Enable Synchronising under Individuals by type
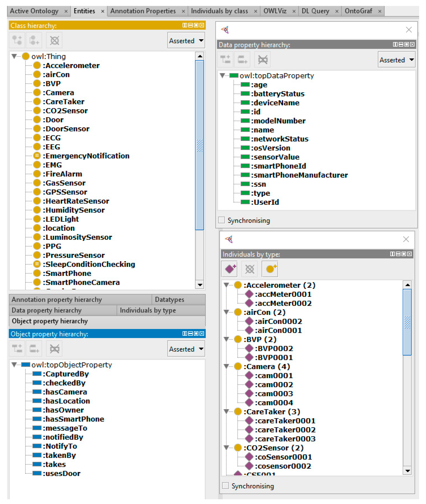Viewport: 426px width, 504px height. (225, 486)
